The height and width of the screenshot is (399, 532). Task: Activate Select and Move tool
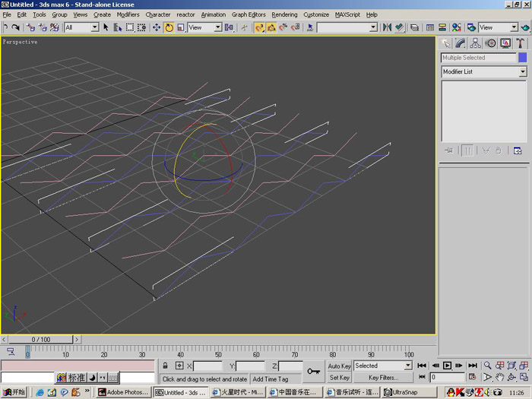coord(157,27)
